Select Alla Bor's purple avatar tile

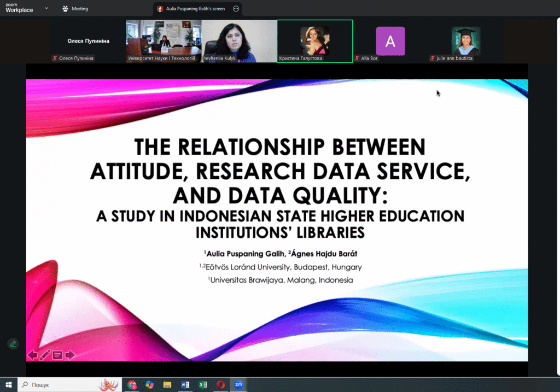pyautogui.click(x=390, y=41)
